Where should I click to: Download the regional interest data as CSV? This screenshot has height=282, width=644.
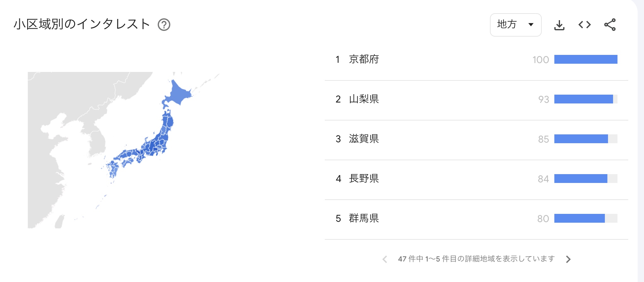point(559,25)
